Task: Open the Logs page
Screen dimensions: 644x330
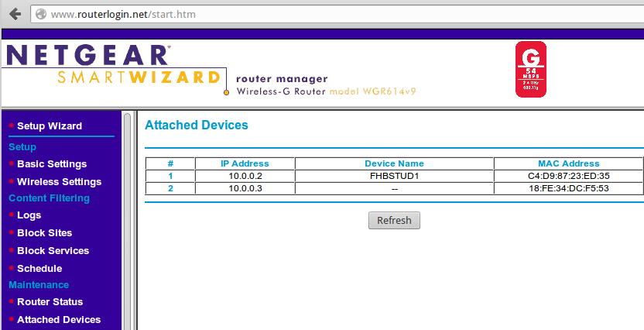Action: [29, 215]
